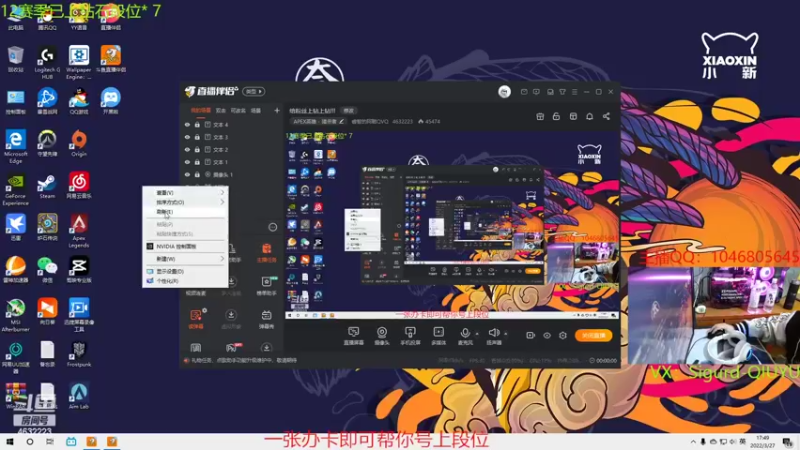This screenshot has height=450, width=800.
Task: Toggle visibility of the 摄像头 1 layer
Action: point(187,174)
